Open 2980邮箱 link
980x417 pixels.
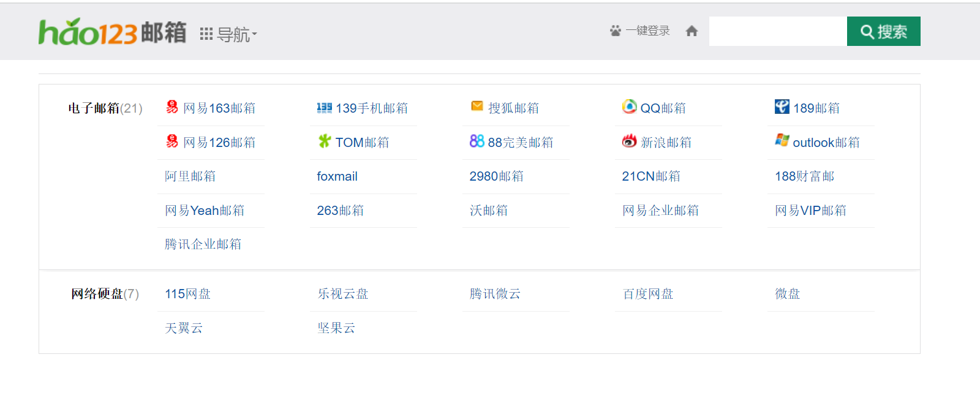click(x=496, y=176)
